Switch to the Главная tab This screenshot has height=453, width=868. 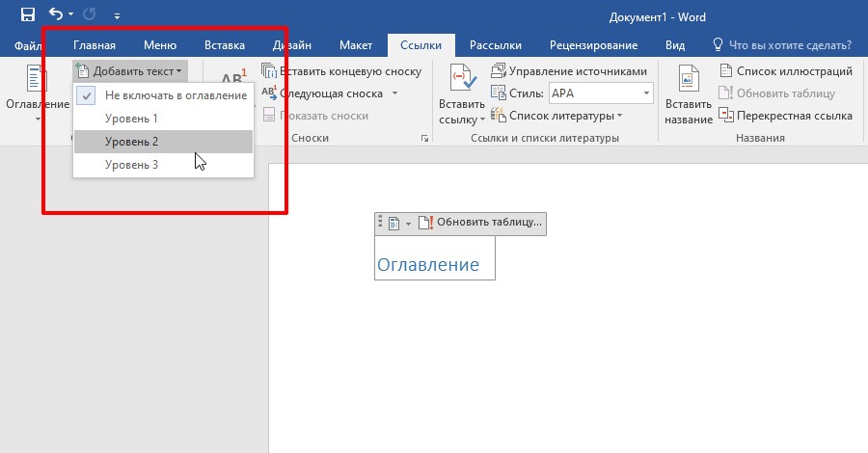click(95, 45)
